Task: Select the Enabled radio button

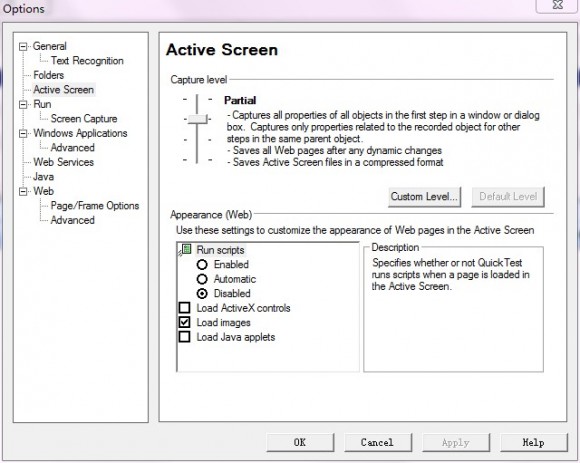Action: [x=202, y=264]
